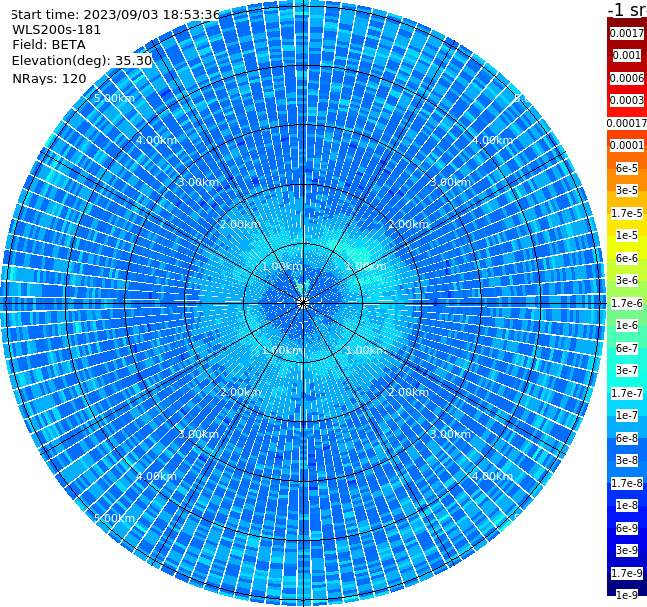Pick the 0.0003 colorbar value
Screen dimensions: 647x607
click(627, 100)
